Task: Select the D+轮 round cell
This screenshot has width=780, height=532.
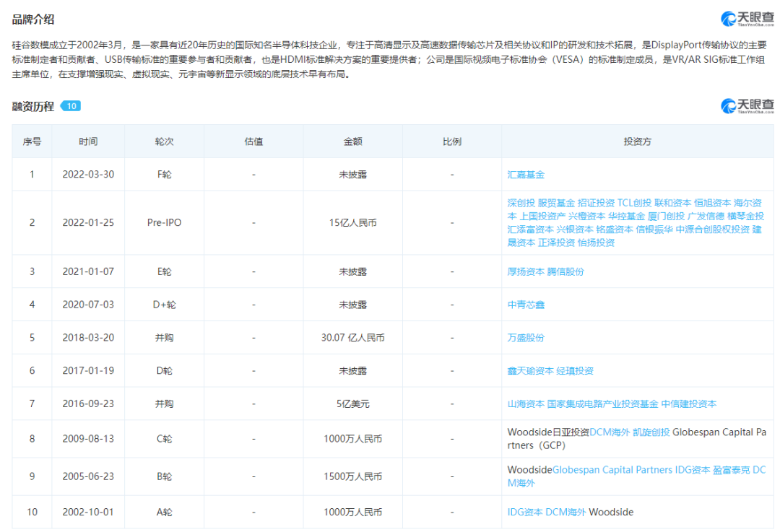Action: [164, 305]
